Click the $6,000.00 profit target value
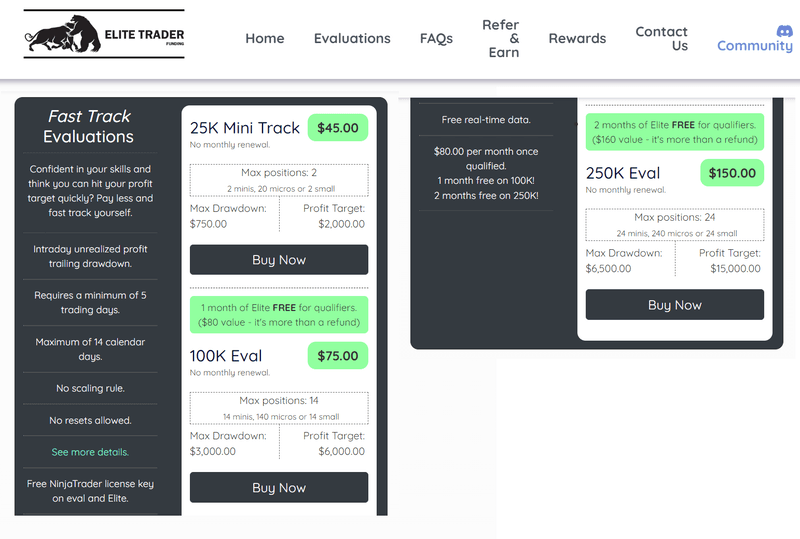This screenshot has height=539, width=800. (x=341, y=451)
